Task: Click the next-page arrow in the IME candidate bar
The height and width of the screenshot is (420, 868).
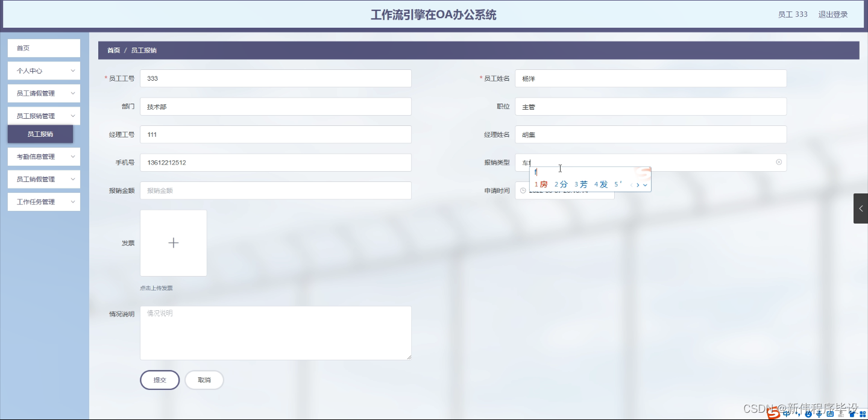Action: [x=638, y=186]
